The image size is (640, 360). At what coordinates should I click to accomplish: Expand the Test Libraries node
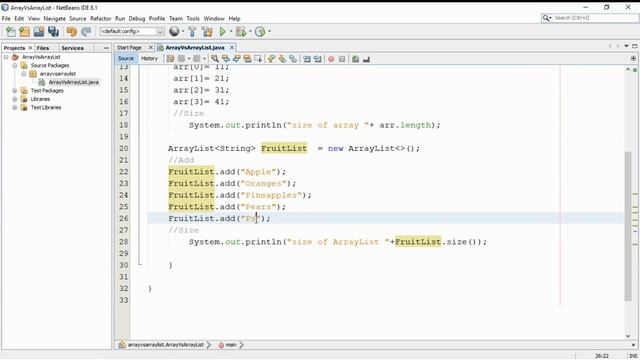[x=15, y=108]
